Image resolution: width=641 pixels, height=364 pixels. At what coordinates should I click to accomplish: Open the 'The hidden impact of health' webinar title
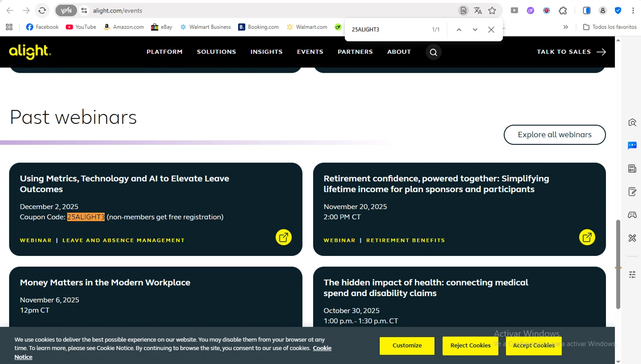(426, 288)
